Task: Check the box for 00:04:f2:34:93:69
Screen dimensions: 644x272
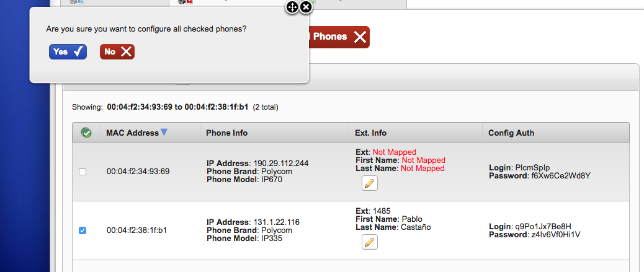Action: pos(83,172)
